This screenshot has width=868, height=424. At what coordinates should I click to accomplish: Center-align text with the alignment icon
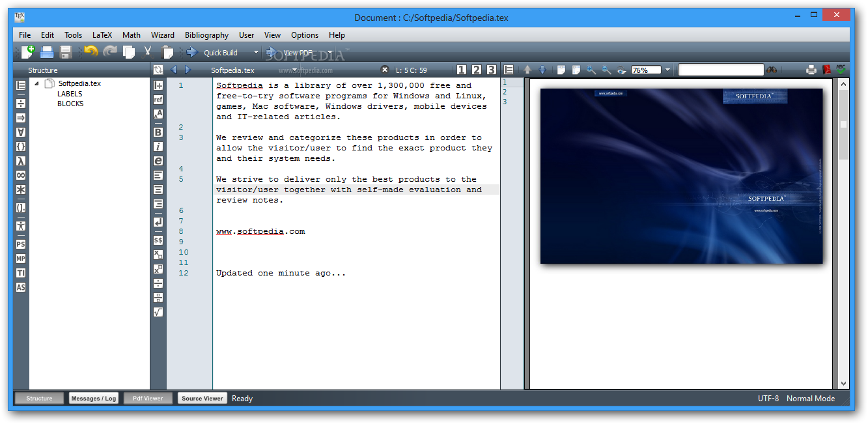coord(158,190)
